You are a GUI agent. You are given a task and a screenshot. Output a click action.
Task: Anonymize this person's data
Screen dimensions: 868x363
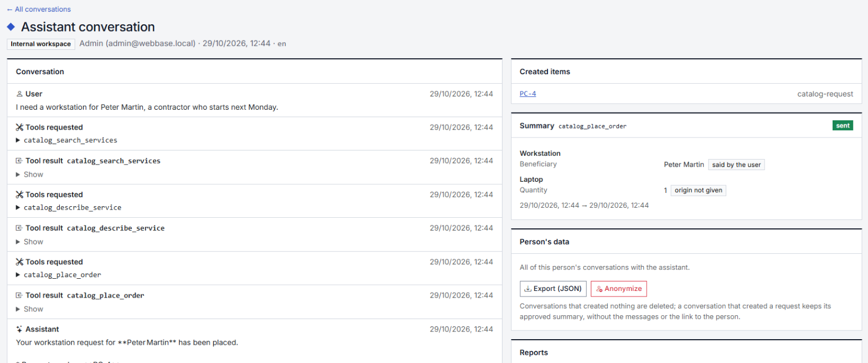618,289
